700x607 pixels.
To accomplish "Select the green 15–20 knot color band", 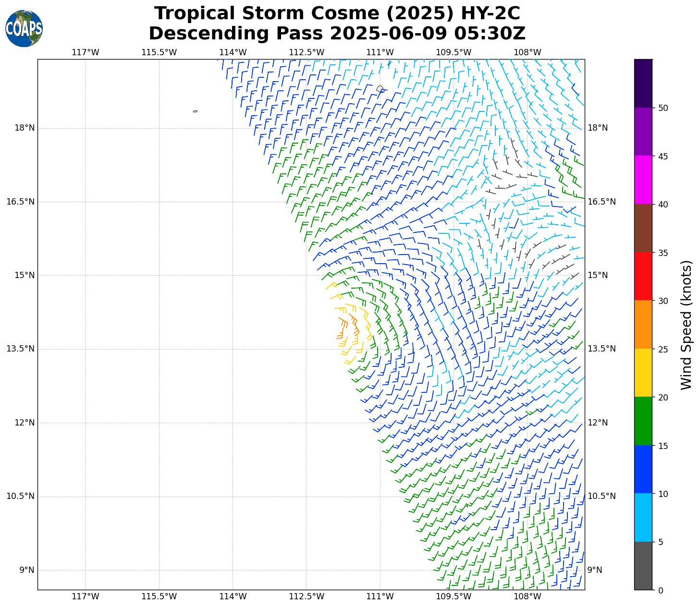I will point(643,421).
